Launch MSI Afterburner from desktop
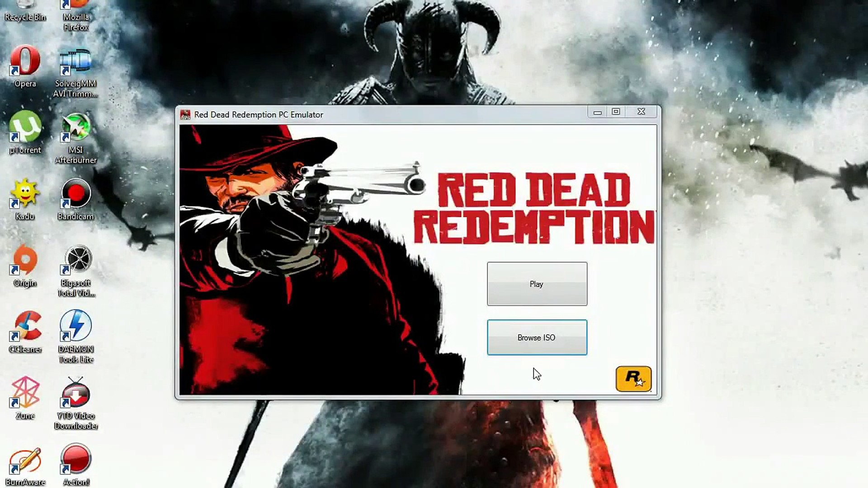 tap(76, 128)
